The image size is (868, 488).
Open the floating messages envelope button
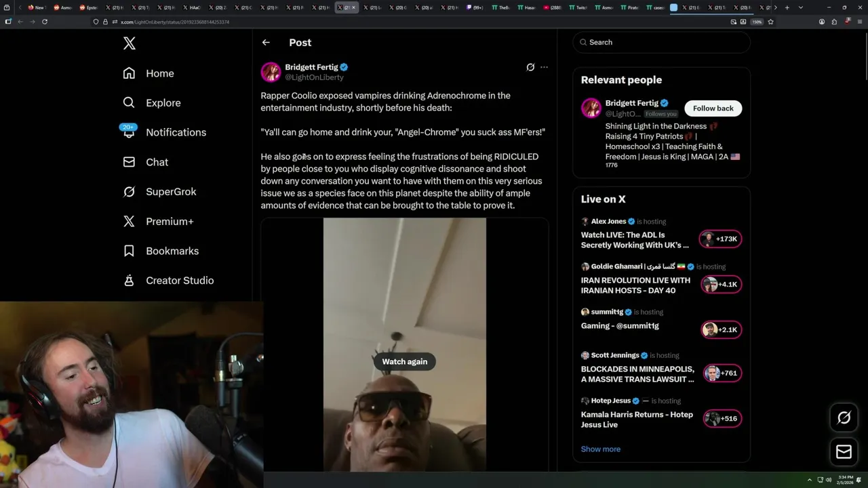pos(844,451)
